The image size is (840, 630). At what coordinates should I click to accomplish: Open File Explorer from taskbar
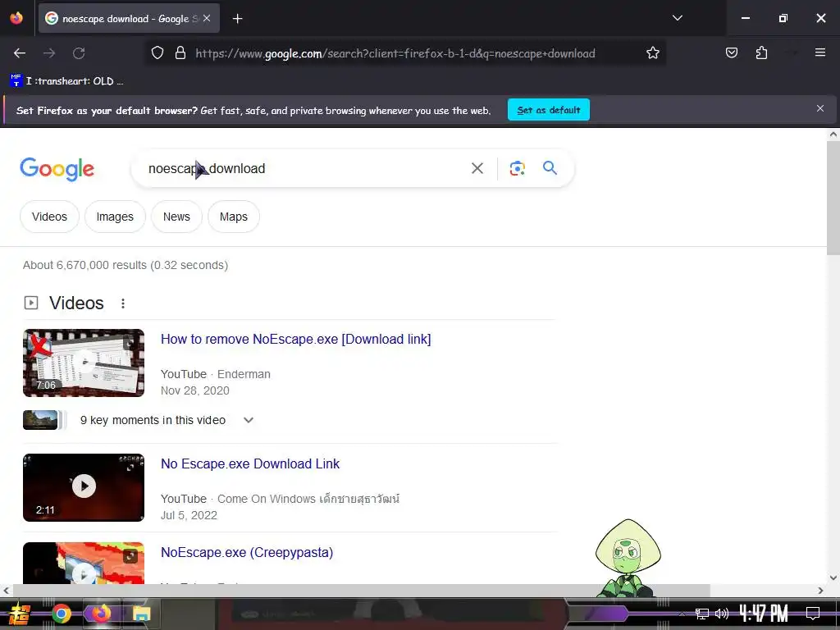(x=141, y=614)
